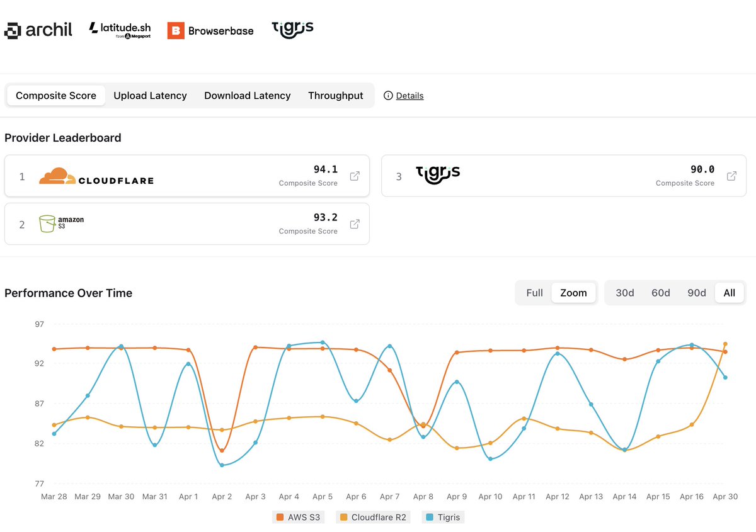Click Tigris data point on Apr 2

(x=222, y=465)
